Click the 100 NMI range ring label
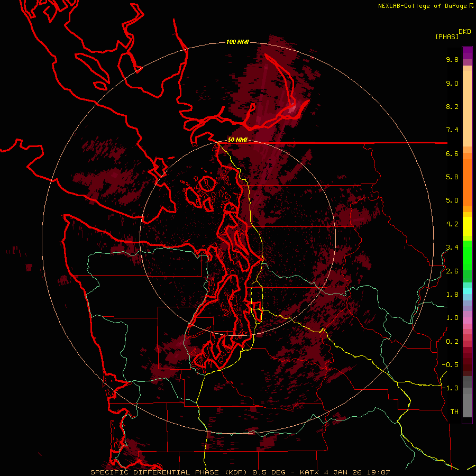 tap(237, 42)
